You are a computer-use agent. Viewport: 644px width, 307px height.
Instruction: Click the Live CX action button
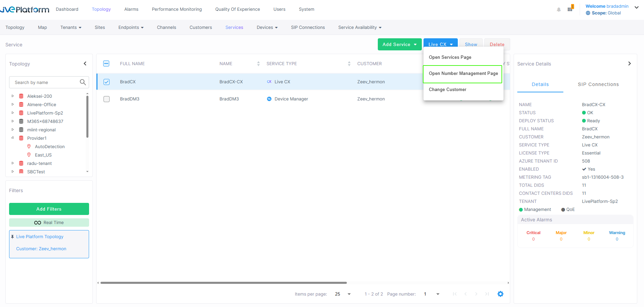pyautogui.click(x=441, y=43)
